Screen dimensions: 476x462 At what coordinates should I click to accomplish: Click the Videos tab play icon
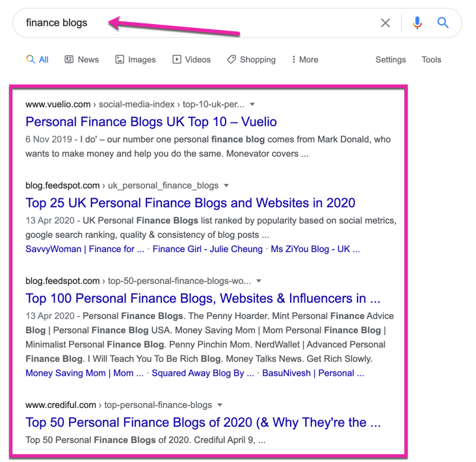click(176, 59)
